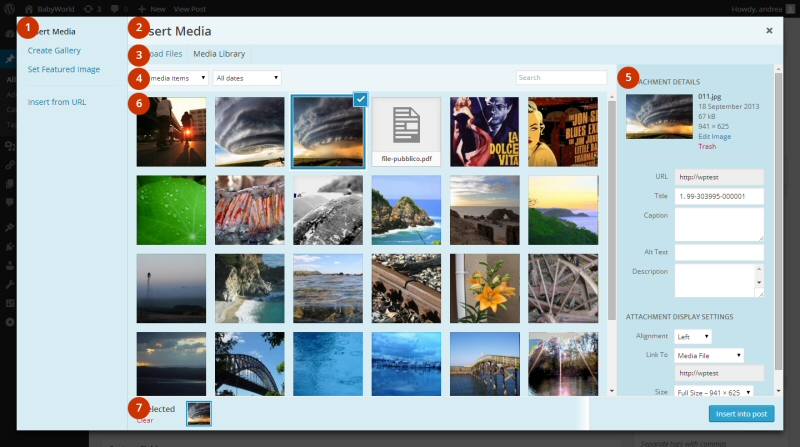
Task: Close the Insert Media dialog
Action: pyautogui.click(x=769, y=31)
